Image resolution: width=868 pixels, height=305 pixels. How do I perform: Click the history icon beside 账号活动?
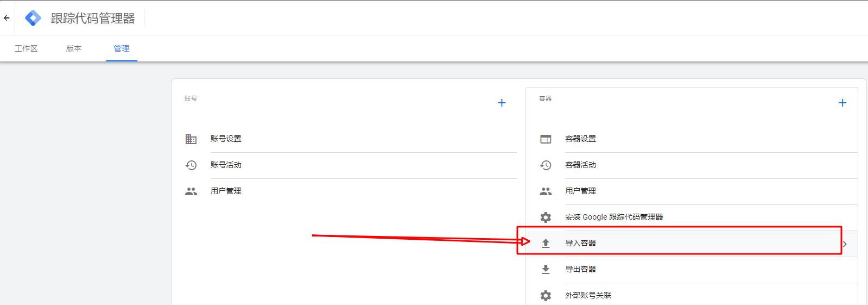coord(191,165)
